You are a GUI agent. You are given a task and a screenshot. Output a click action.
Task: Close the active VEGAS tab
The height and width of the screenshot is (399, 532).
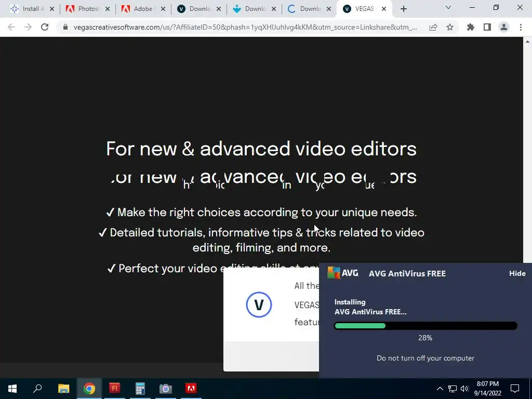click(384, 9)
